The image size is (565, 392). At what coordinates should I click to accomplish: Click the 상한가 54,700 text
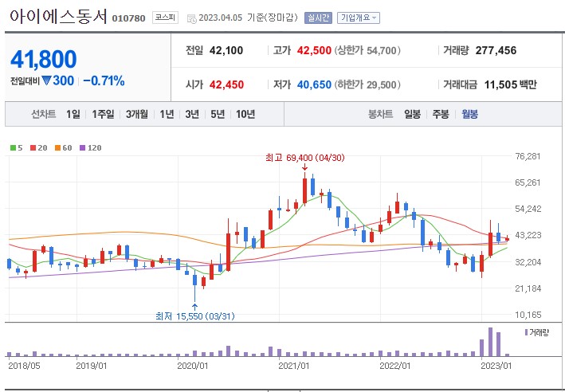pyautogui.click(x=367, y=50)
